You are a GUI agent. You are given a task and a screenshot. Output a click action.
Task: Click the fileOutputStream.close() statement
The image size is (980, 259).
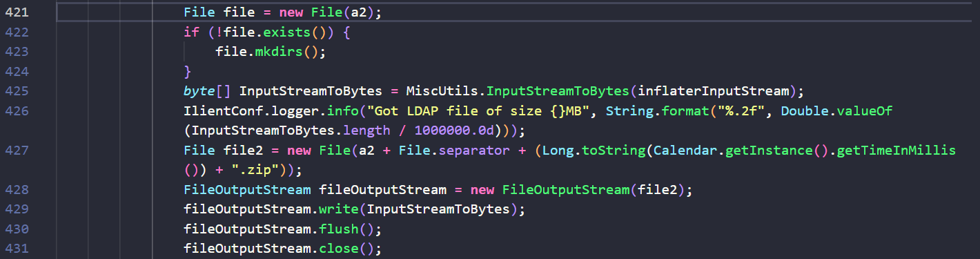(x=282, y=248)
